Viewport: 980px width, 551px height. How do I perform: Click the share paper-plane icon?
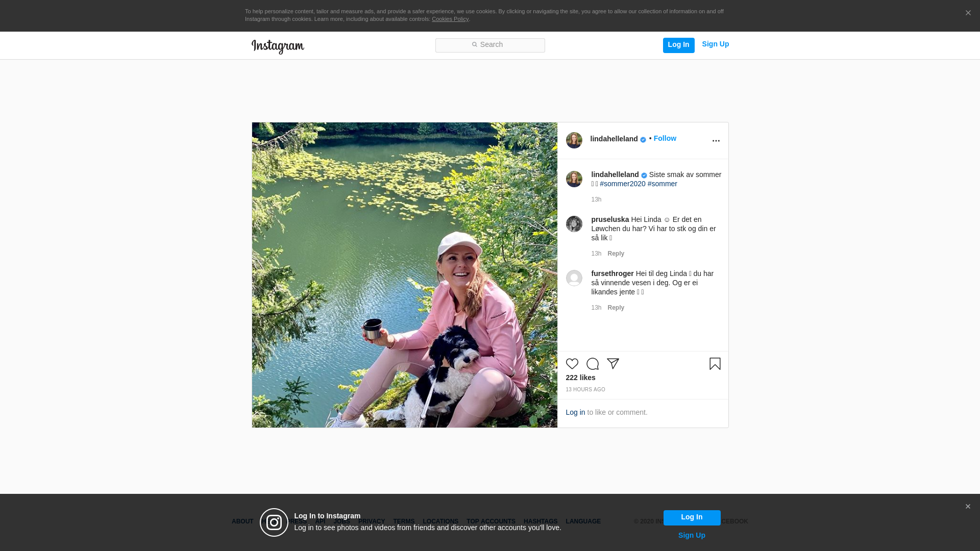(x=612, y=364)
